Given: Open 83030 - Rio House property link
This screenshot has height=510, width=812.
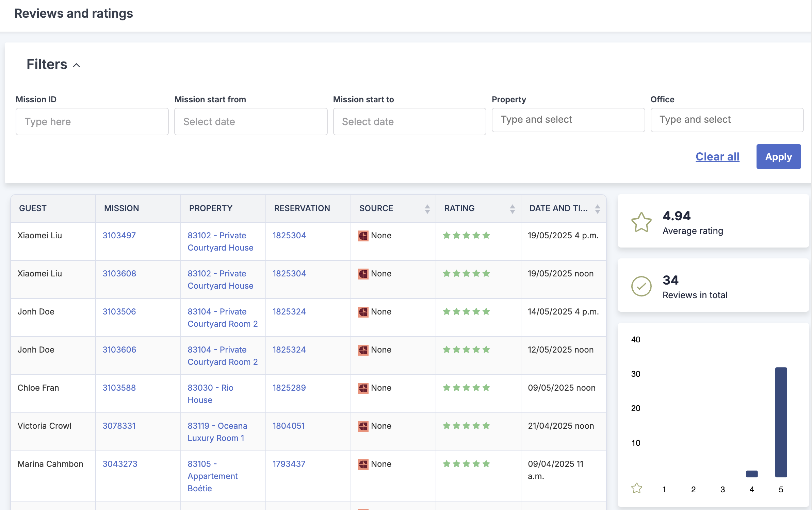Looking at the screenshot, I should point(210,394).
